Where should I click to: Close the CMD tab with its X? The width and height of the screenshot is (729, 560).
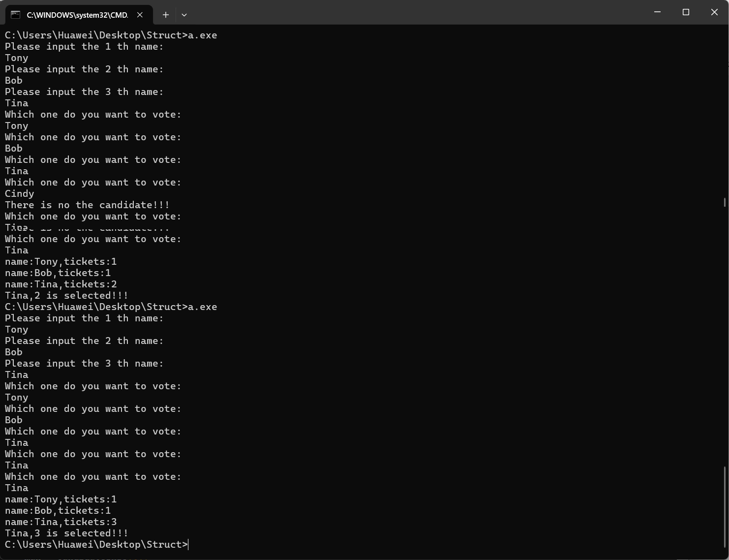click(x=140, y=15)
